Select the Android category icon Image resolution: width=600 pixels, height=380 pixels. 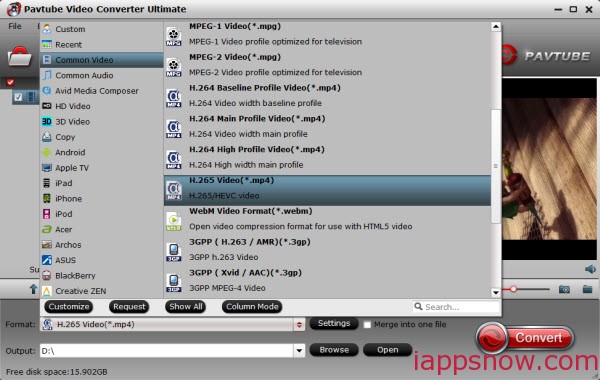click(47, 152)
